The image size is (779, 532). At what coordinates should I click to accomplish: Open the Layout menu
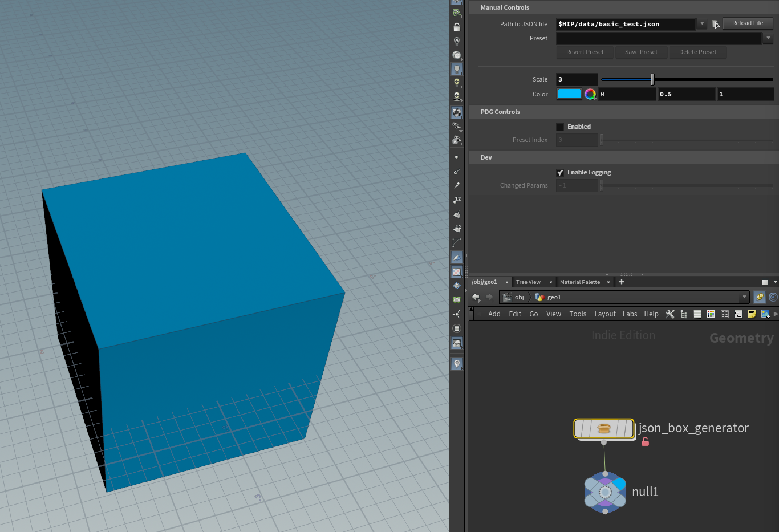604,314
